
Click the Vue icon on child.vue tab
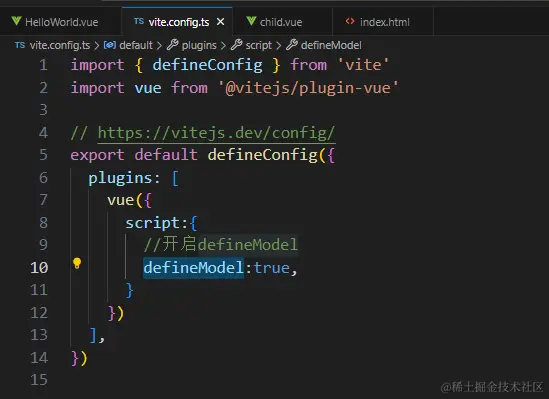coord(251,21)
